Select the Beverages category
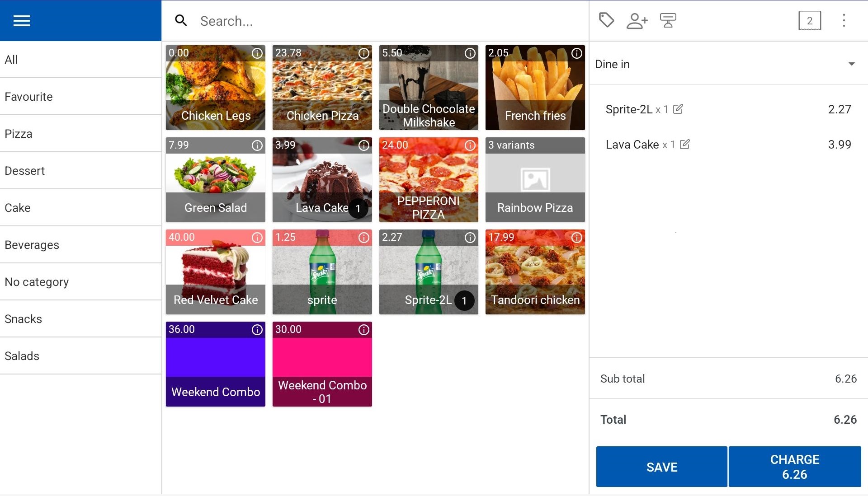This screenshot has height=496, width=868. point(32,245)
